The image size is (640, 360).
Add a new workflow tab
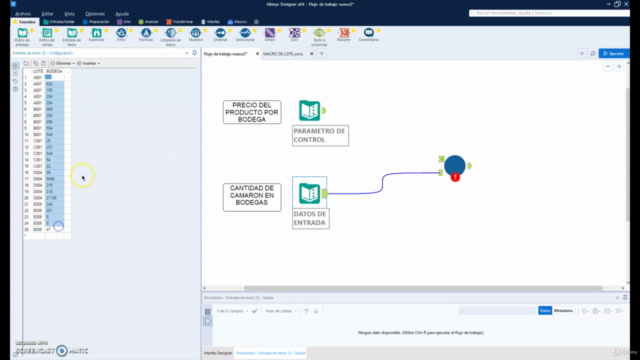(x=322, y=53)
